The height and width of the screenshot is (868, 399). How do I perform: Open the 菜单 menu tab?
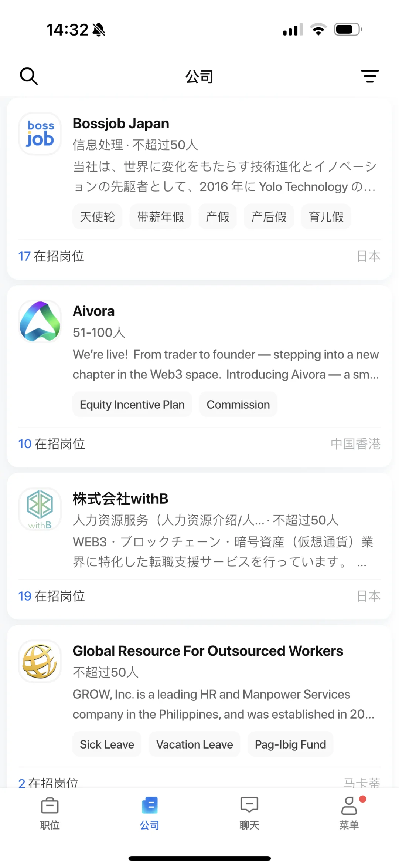349,813
